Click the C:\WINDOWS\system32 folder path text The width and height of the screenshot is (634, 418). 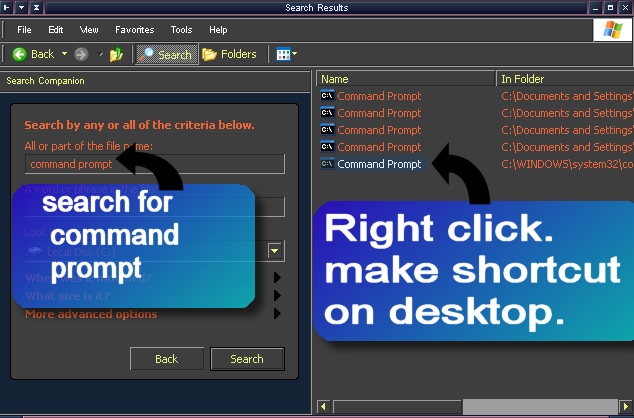pyautogui.click(x=567, y=164)
